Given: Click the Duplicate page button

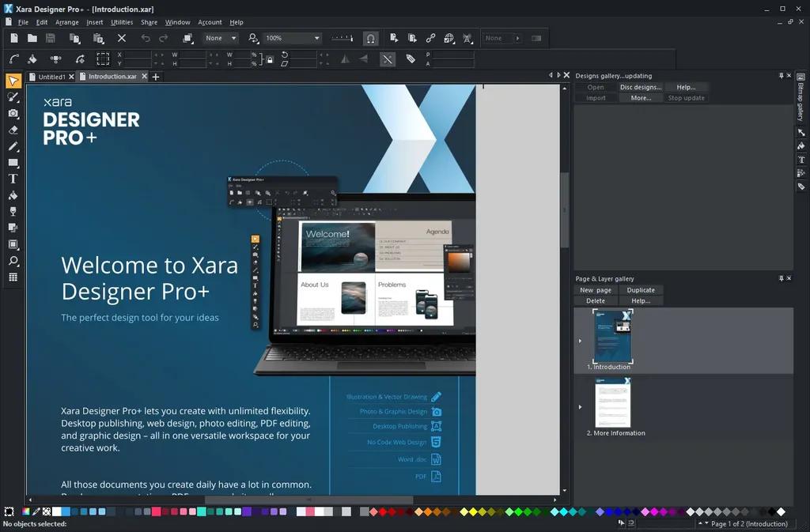Looking at the screenshot, I should pyautogui.click(x=641, y=290).
